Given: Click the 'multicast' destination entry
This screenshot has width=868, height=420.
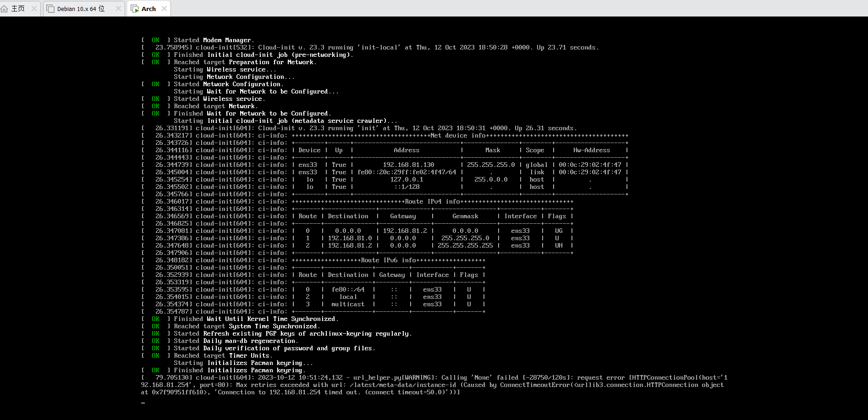Looking at the screenshot, I should click(348, 304).
